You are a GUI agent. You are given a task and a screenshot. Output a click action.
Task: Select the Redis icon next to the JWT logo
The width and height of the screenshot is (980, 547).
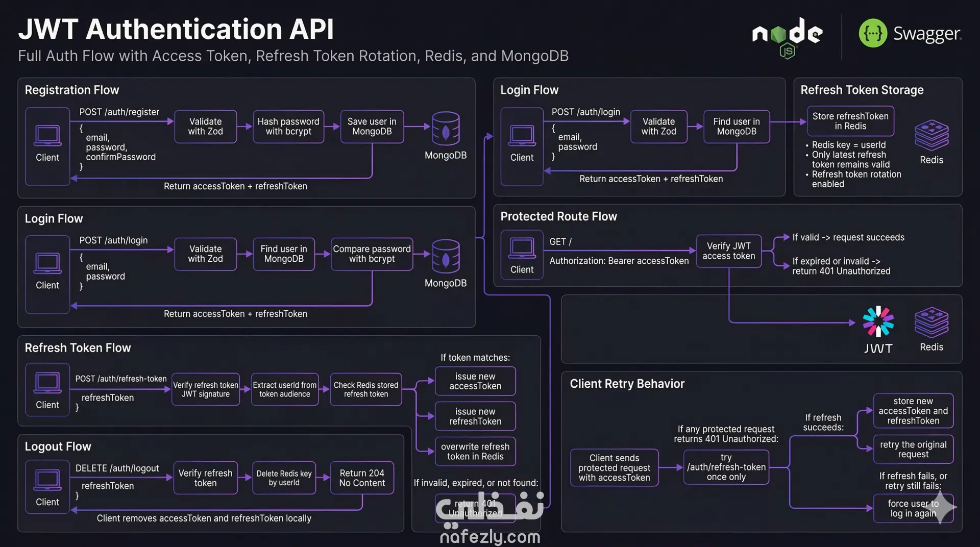(x=932, y=322)
